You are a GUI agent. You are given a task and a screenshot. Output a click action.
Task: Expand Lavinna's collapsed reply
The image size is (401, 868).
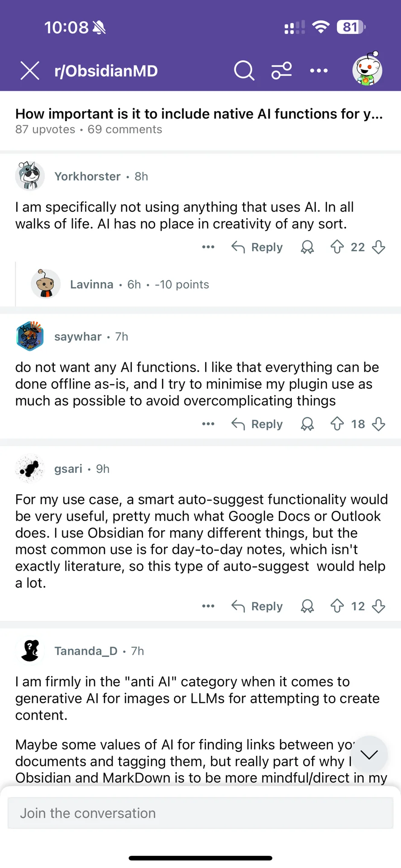pyautogui.click(x=139, y=284)
